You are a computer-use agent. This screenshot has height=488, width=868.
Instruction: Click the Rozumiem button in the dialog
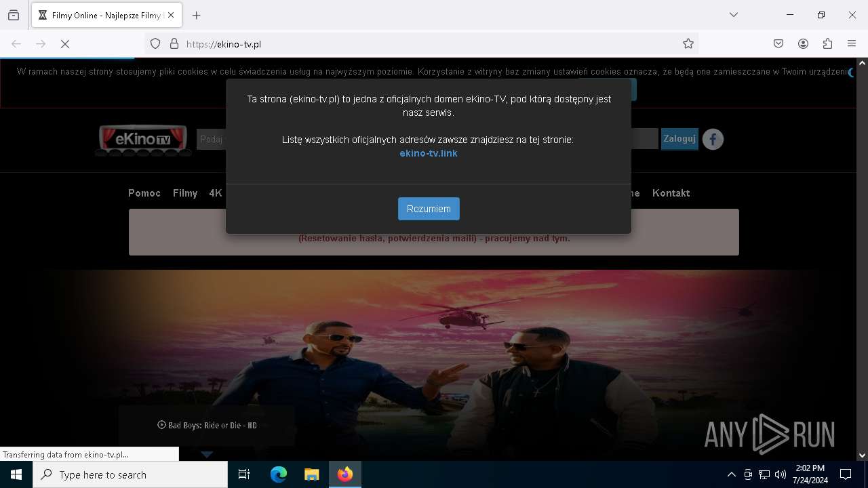click(429, 209)
